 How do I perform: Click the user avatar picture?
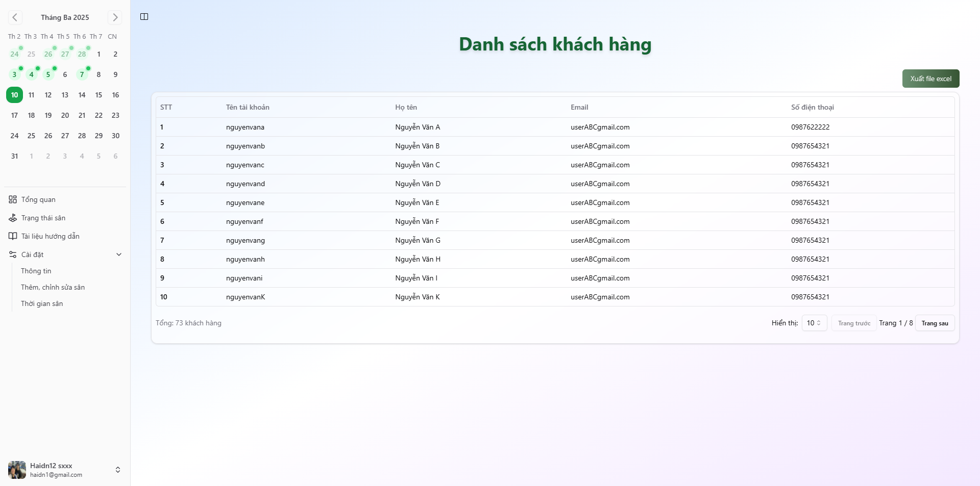coord(17,470)
